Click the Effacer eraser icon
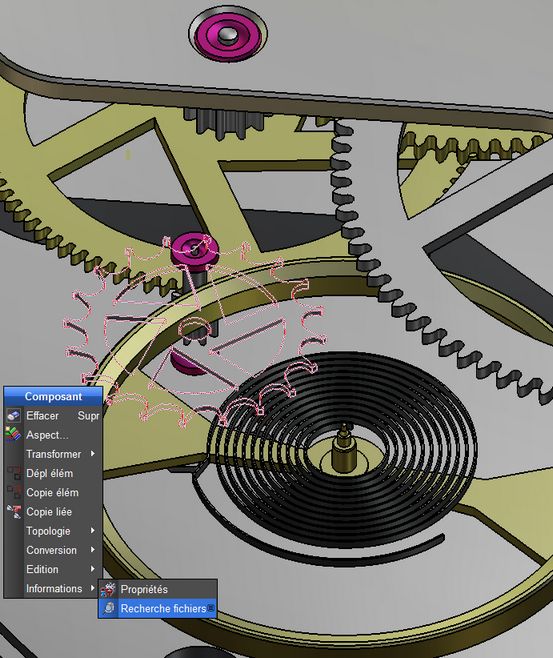Screen dimensions: 553x658 coord(13,416)
